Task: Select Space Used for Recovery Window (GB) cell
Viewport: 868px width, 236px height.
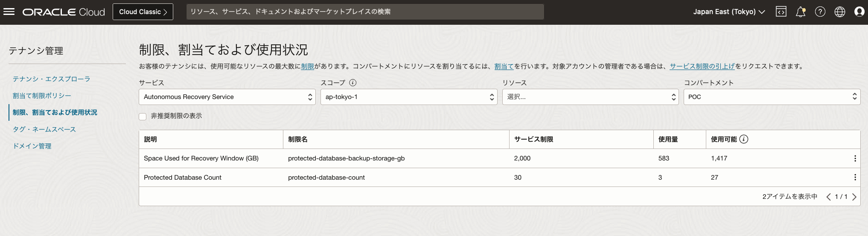Action: (x=201, y=158)
